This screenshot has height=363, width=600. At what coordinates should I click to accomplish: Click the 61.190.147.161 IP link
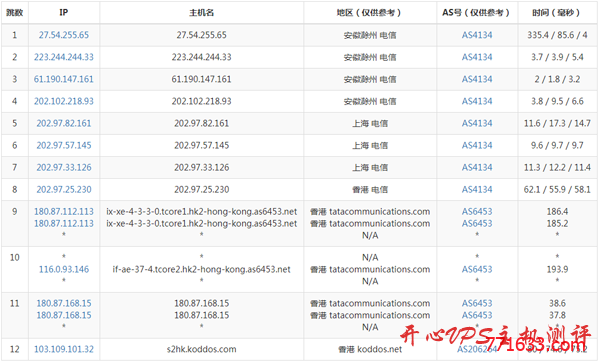pos(64,79)
